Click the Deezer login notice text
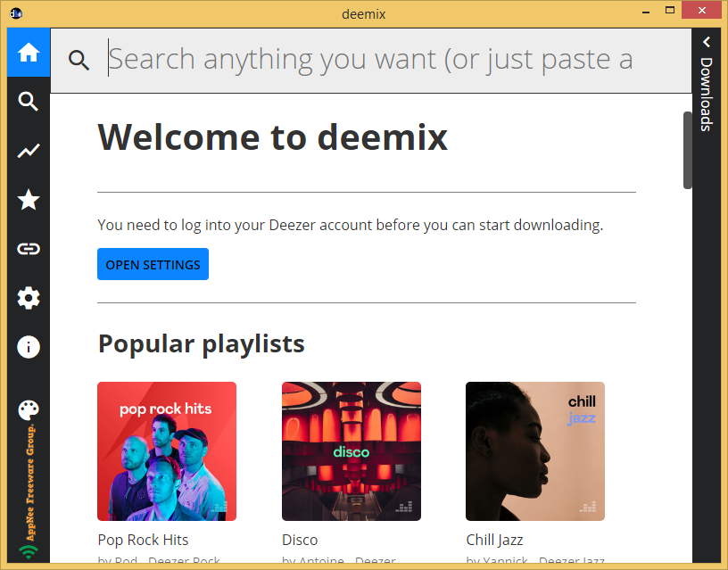The image size is (728, 570). coord(350,225)
